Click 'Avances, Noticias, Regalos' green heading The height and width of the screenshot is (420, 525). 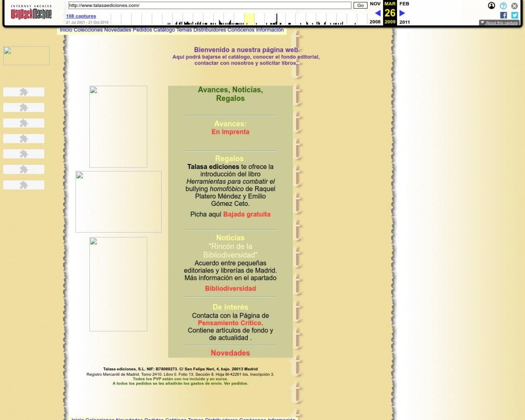point(230,94)
